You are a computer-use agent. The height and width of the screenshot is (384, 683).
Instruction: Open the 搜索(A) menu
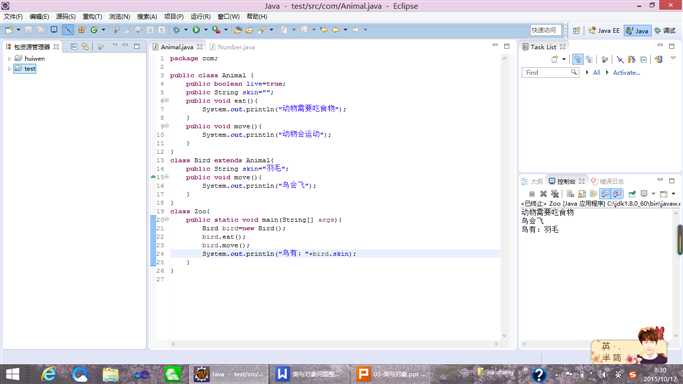click(x=147, y=17)
